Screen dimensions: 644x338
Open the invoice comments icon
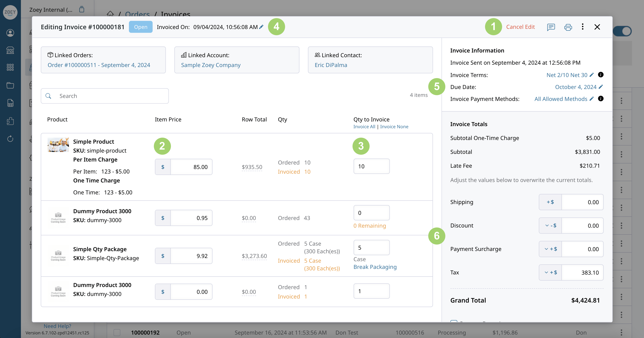pyautogui.click(x=551, y=27)
